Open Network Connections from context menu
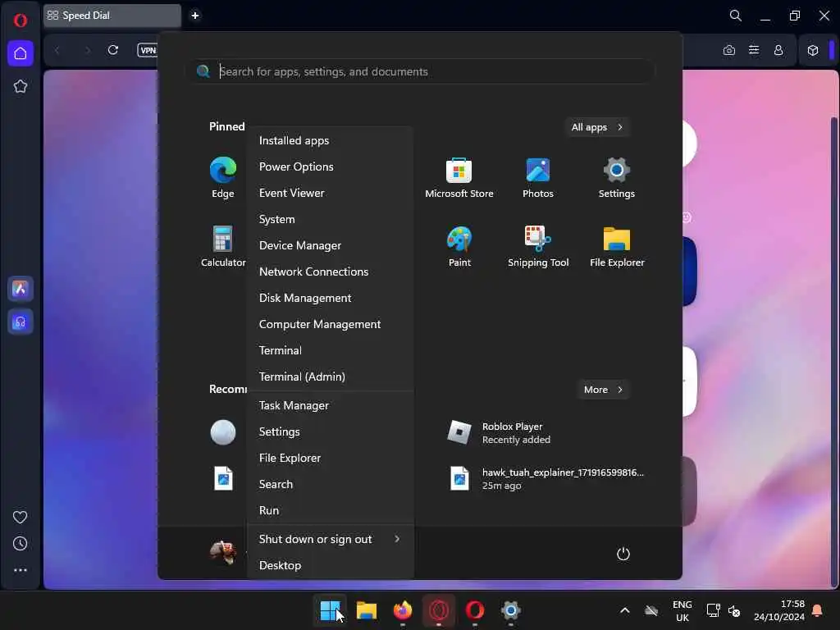Image resolution: width=840 pixels, height=630 pixels. pos(330,272)
